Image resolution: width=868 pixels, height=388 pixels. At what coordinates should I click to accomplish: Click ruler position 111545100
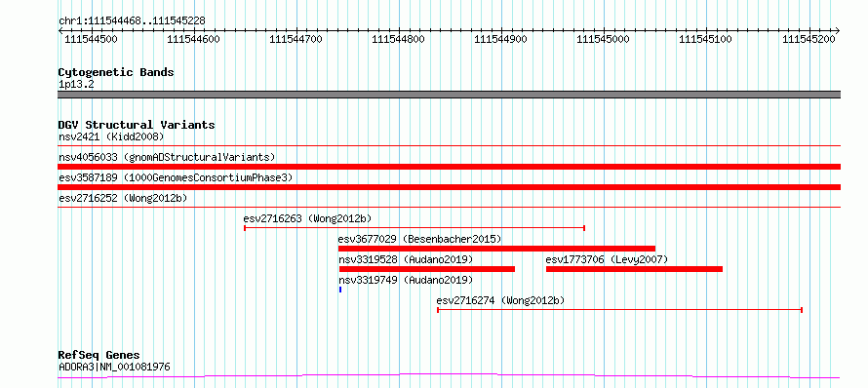pos(706,39)
